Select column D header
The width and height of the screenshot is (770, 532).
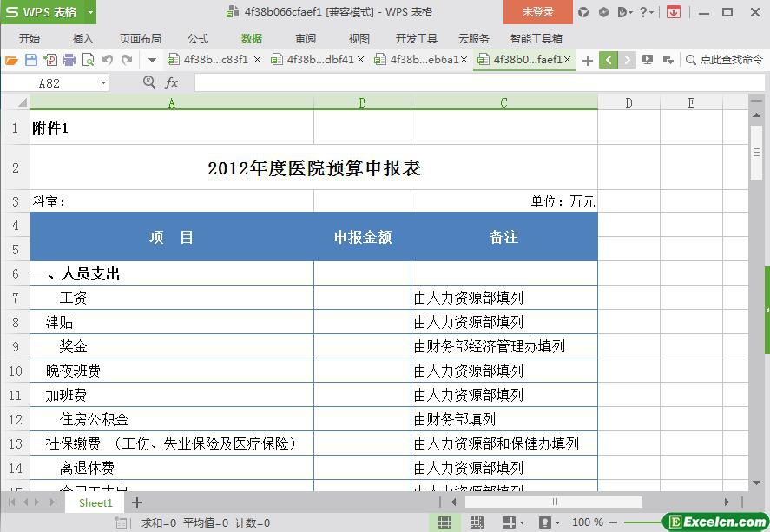tap(629, 102)
